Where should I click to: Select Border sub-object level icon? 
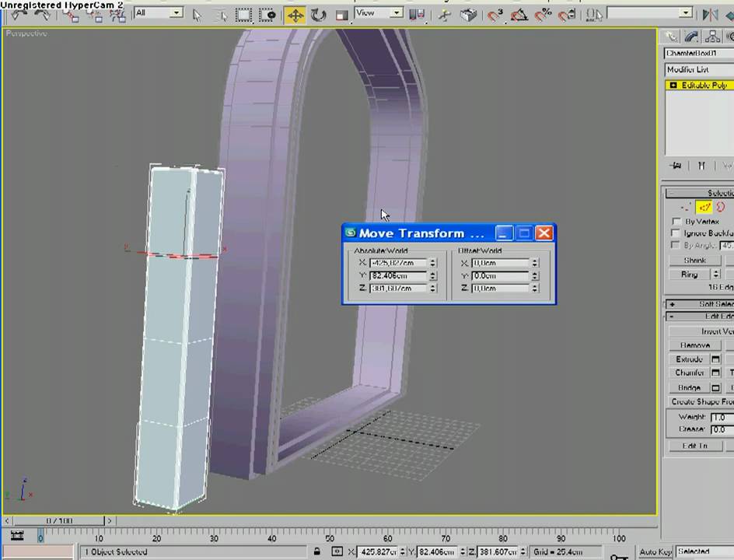coord(721,207)
